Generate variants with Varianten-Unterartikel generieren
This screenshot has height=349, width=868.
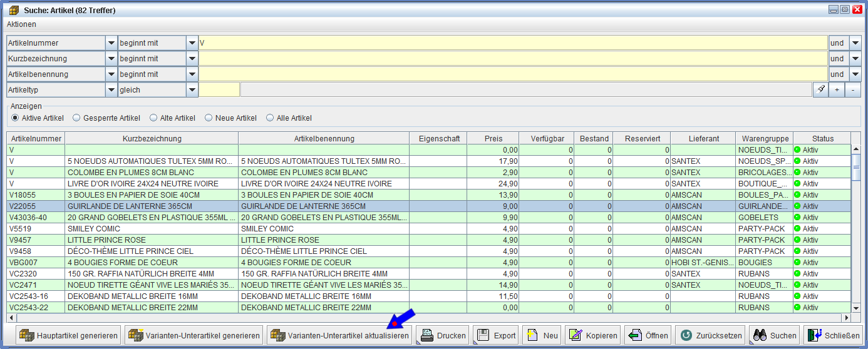(194, 335)
